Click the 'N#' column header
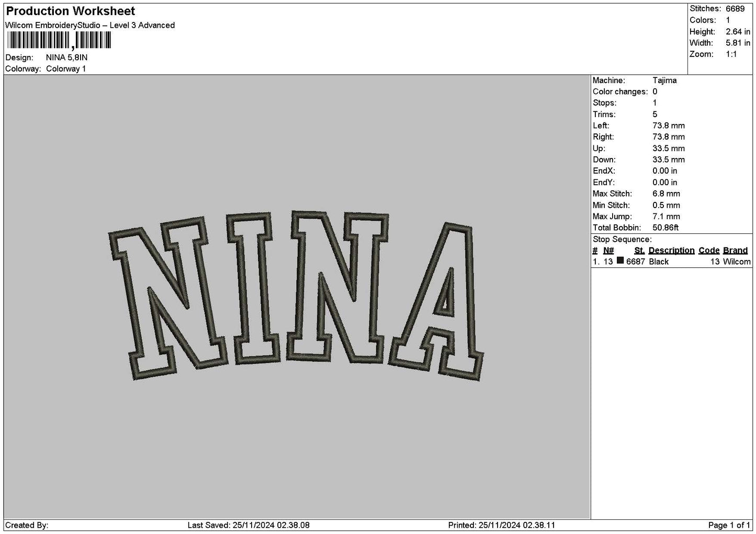Viewport: 756px width, 534px height. click(608, 251)
